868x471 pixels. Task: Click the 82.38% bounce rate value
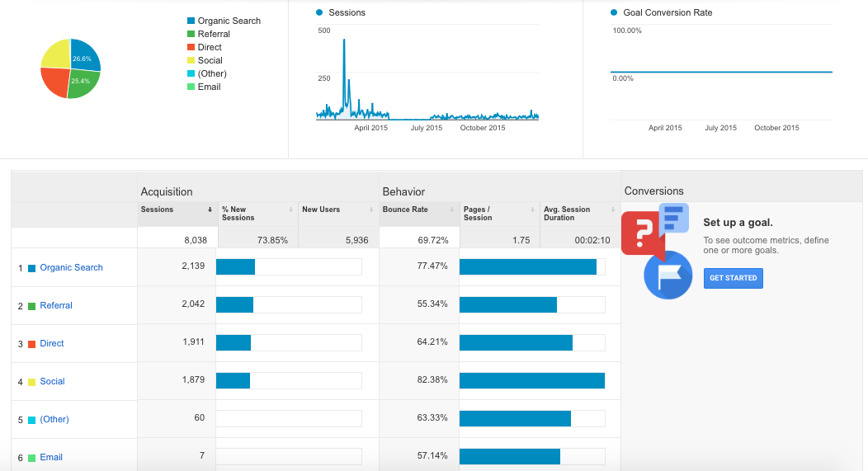click(x=432, y=379)
